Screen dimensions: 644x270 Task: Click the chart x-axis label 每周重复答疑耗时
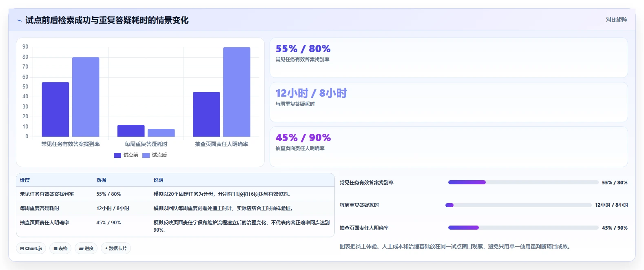146,144
